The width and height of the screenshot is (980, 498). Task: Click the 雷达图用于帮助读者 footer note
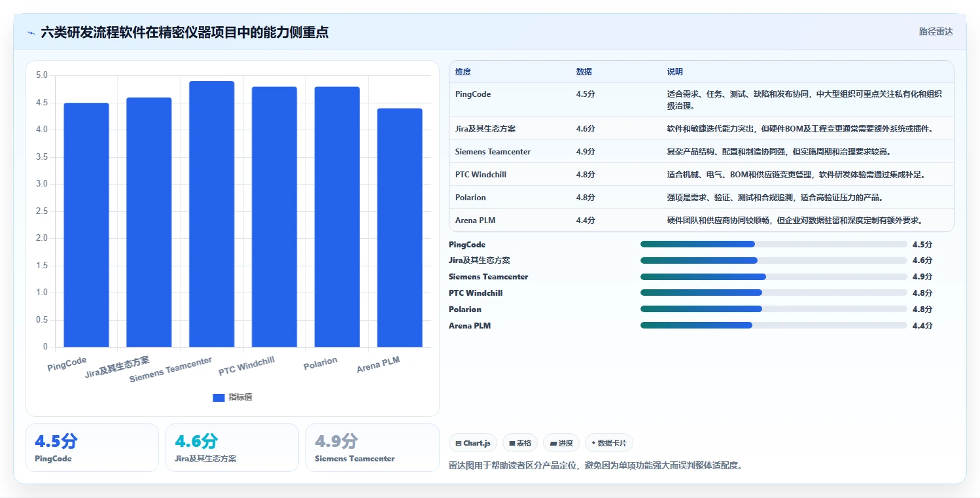[595, 466]
